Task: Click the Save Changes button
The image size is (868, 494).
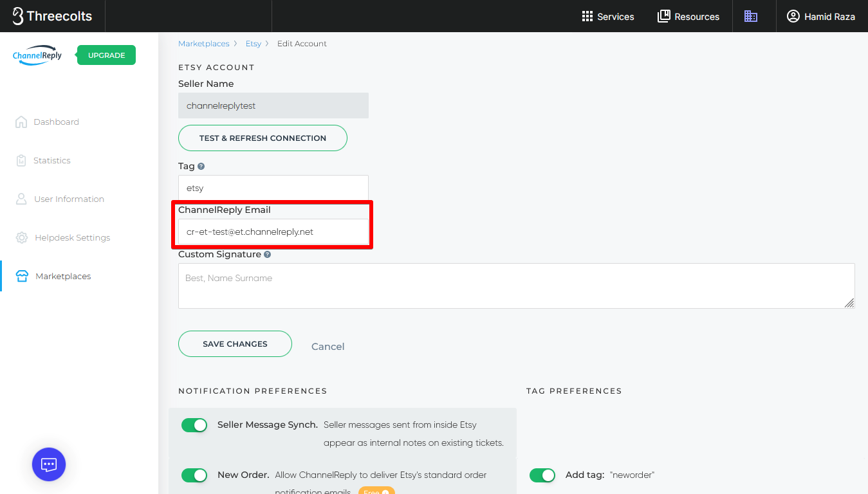Action: click(235, 344)
